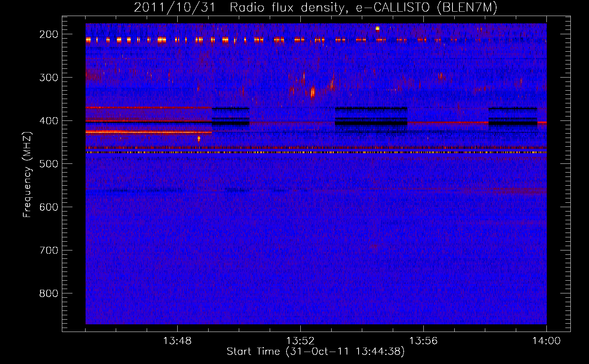Click the 13:52 time tick label
The height and width of the screenshot is (364, 589).
tap(300, 341)
